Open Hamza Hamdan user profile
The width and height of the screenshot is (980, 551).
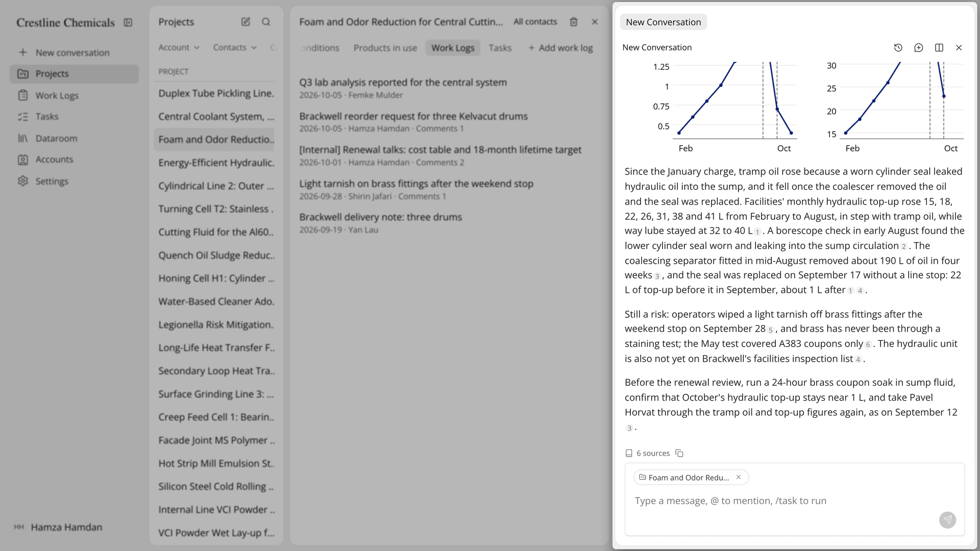click(58, 527)
